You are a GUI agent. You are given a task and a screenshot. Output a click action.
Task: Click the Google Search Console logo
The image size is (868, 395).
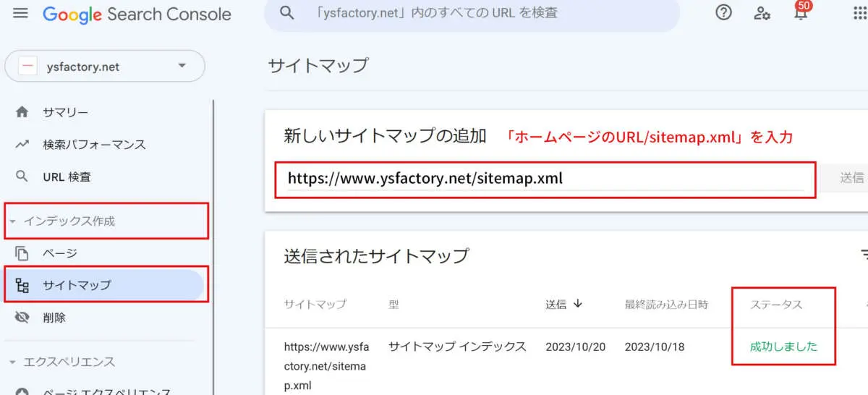137,14
